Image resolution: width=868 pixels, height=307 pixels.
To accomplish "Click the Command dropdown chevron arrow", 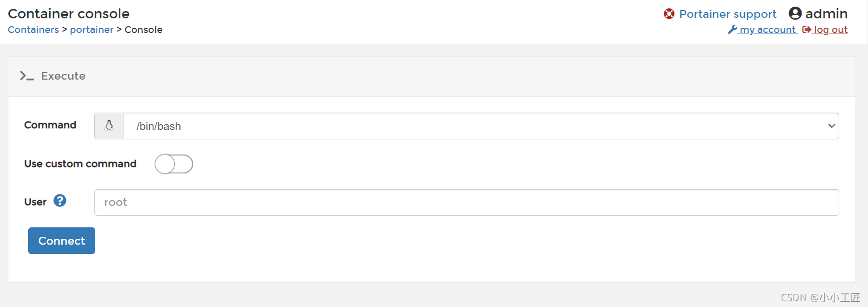I will 831,126.
